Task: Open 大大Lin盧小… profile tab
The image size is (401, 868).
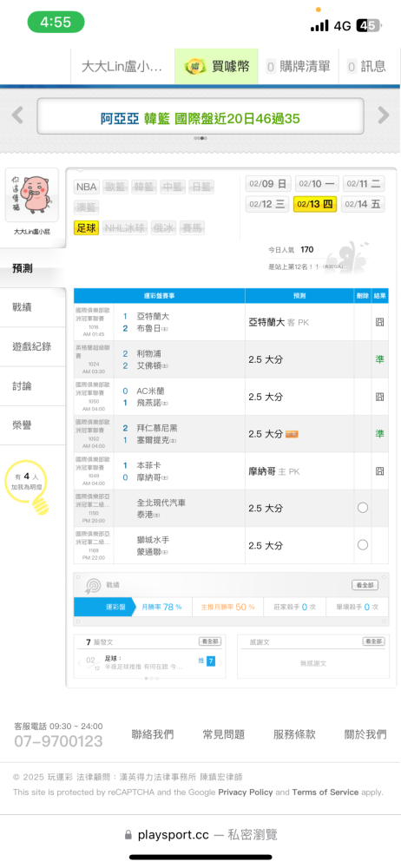Action: click(x=122, y=67)
